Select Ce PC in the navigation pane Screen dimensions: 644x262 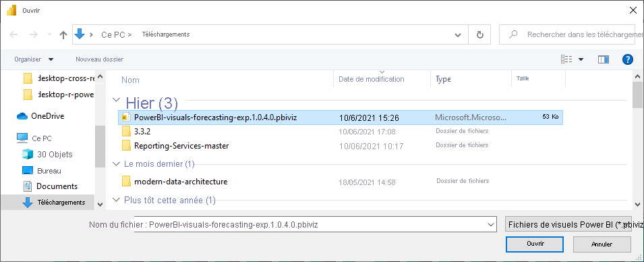(34, 138)
